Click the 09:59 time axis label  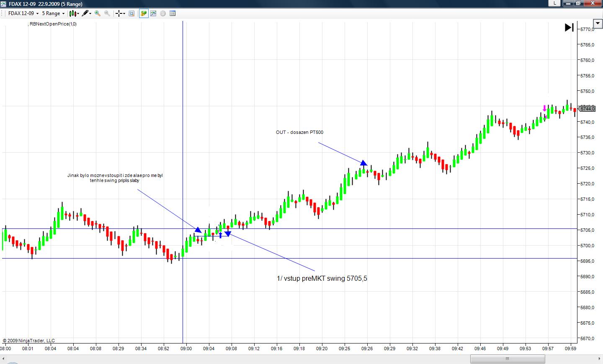point(571,349)
